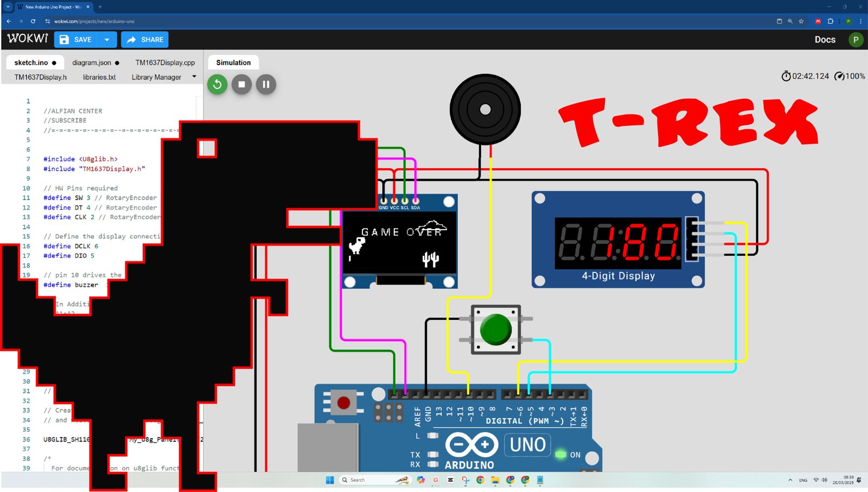The height and width of the screenshot is (492, 868).
Task: Restart the simulation with green button
Action: (x=218, y=84)
